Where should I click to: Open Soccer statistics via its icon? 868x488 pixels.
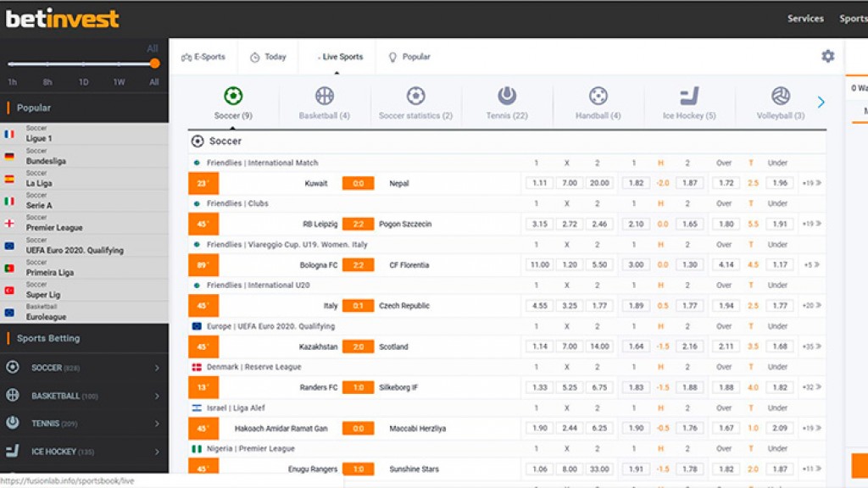click(x=415, y=96)
